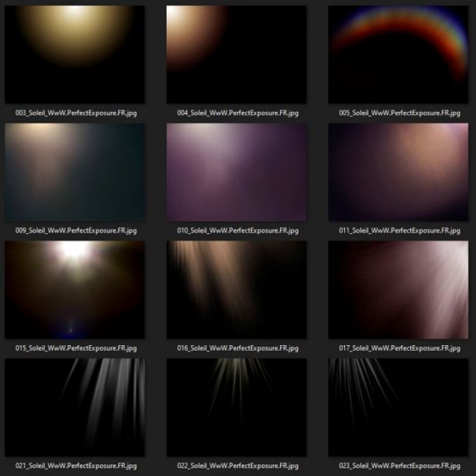Select the 021_Soleil white beams thumbnail

[x=75, y=407]
